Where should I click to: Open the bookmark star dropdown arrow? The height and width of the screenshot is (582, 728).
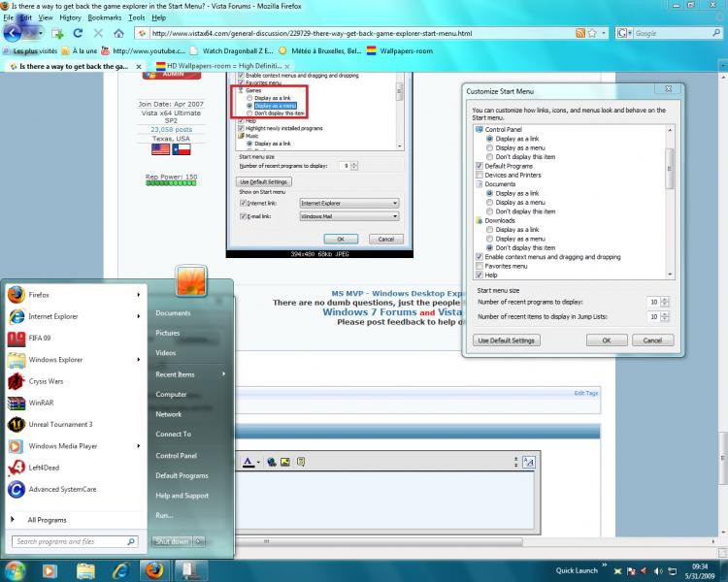pyautogui.click(x=603, y=33)
